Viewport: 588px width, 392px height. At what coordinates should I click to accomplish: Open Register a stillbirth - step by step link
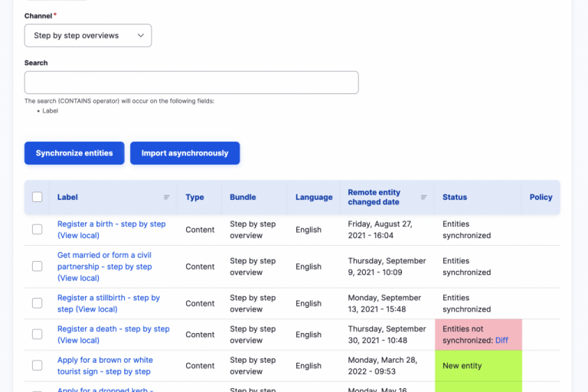108,298
